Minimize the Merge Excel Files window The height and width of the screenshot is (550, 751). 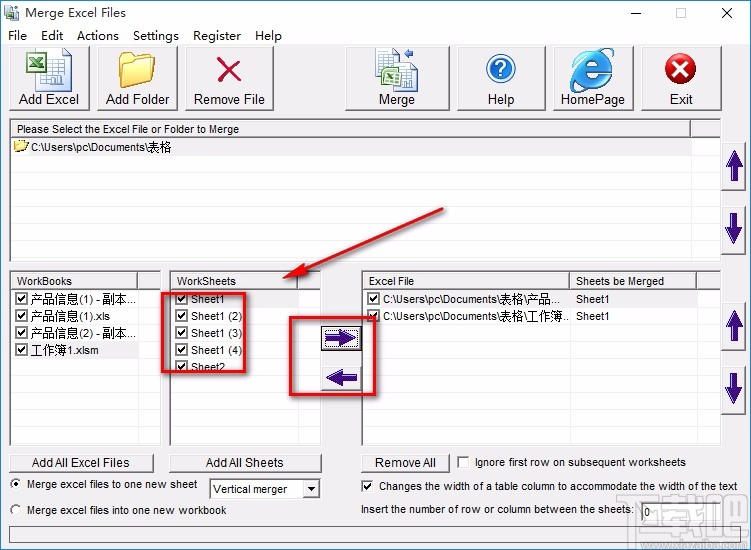(x=636, y=13)
